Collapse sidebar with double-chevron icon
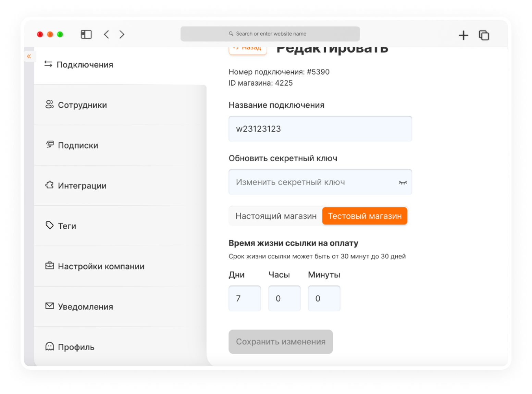Screen dimensions: 532x394 coord(29,56)
